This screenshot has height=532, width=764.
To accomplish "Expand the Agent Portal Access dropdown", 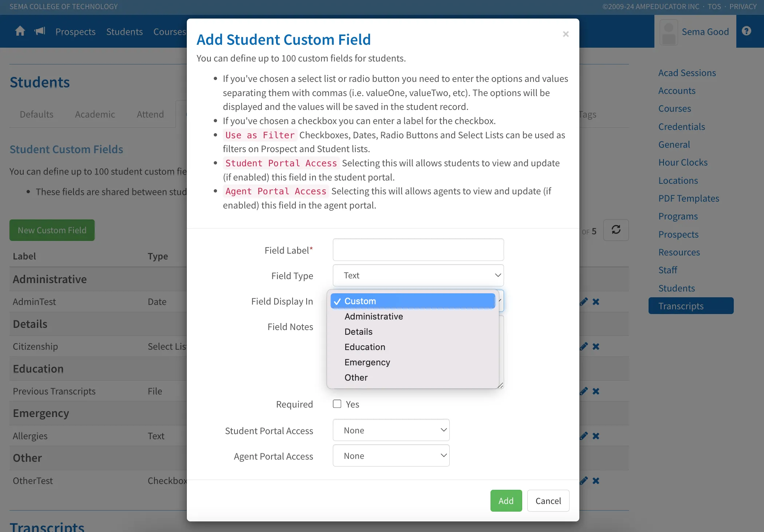I will 391,456.
